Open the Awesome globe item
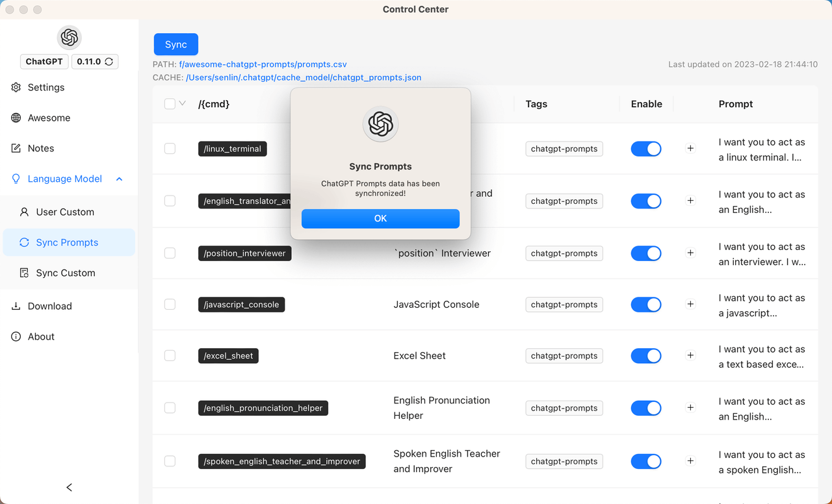This screenshot has height=504, width=832. pos(16,118)
